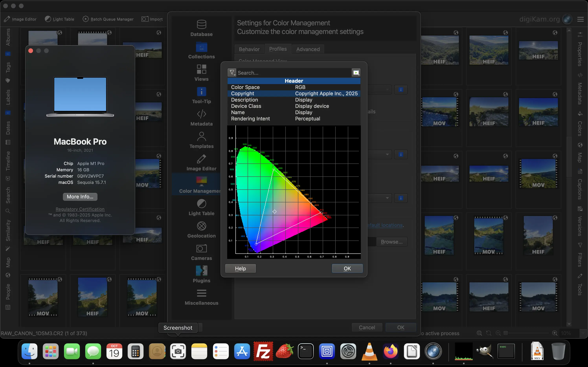Open the filter options in the profile search bar
The width and height of the screenshot is (588, 367).
[x=232, y=72]
